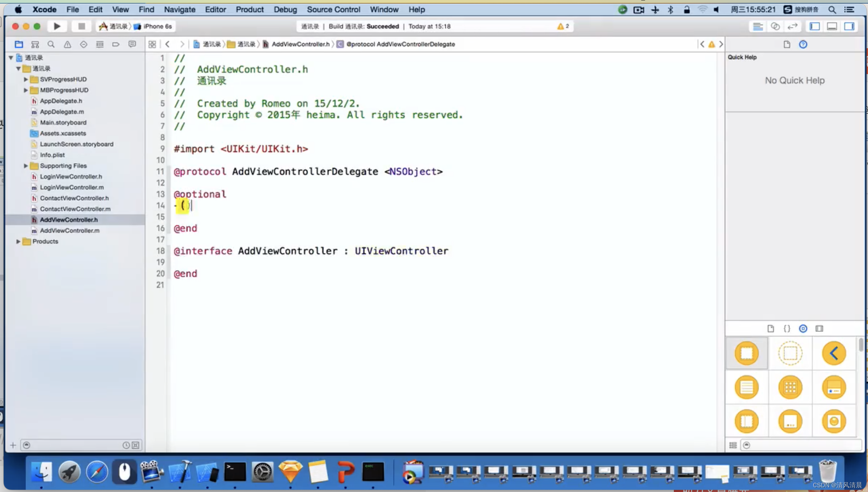Select View Controller object in library
Viewport: 868px width, 492px height.
point(746,353)
